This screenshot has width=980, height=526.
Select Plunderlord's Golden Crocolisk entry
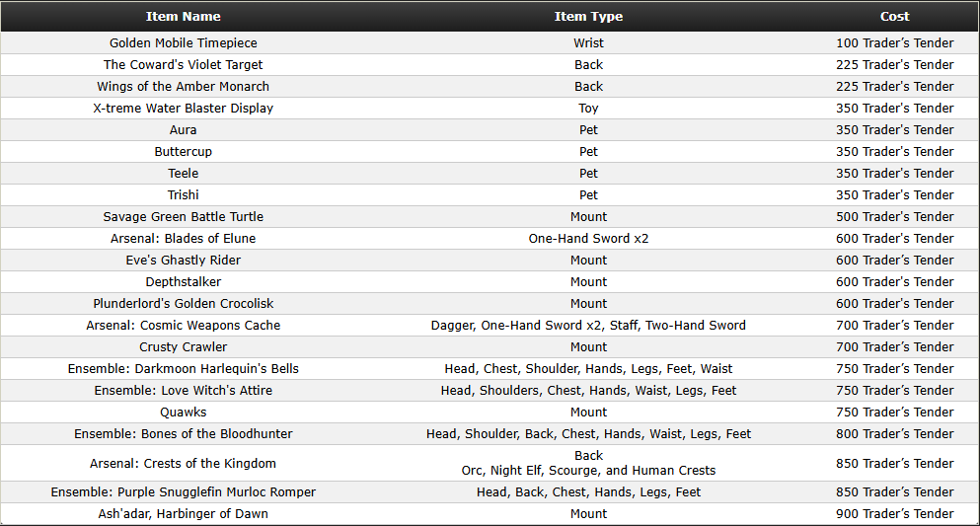pos(184,304)
